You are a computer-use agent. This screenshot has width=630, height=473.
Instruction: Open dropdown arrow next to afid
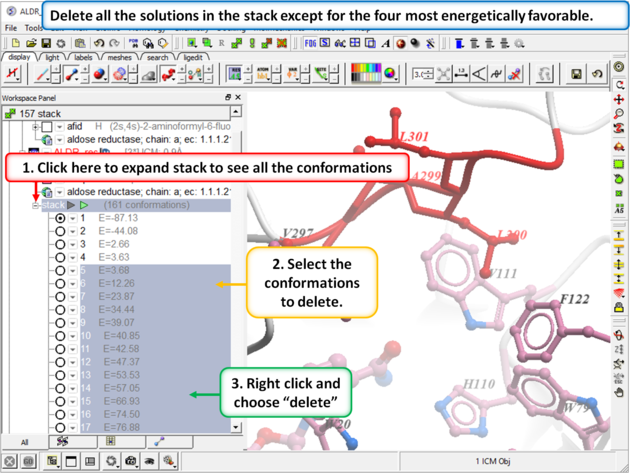click(x=59, y=127)
